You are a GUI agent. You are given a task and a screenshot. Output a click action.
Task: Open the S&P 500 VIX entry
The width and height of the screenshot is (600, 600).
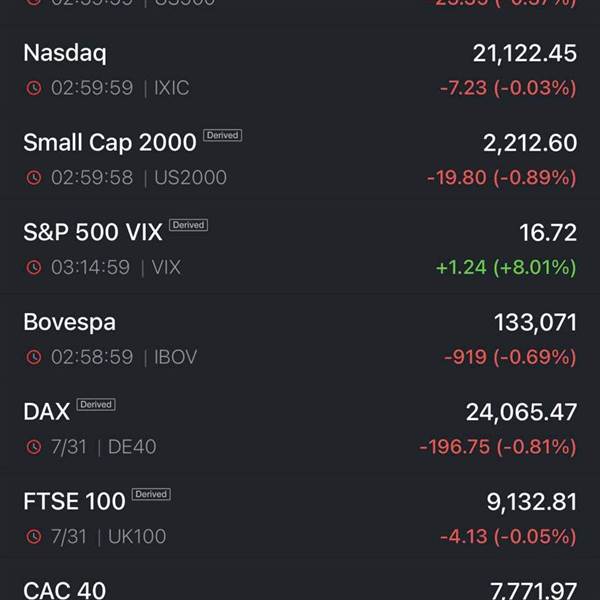point(300,249)
